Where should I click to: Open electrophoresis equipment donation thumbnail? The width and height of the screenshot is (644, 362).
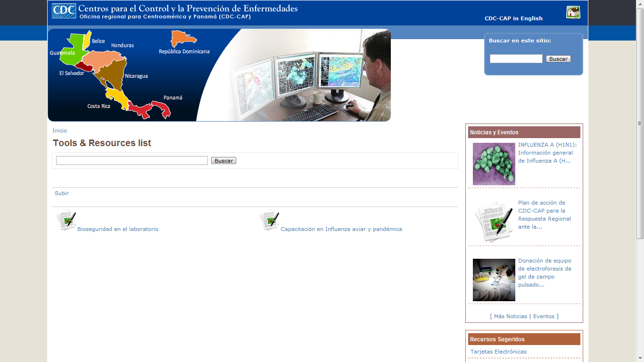click(494, 280)
